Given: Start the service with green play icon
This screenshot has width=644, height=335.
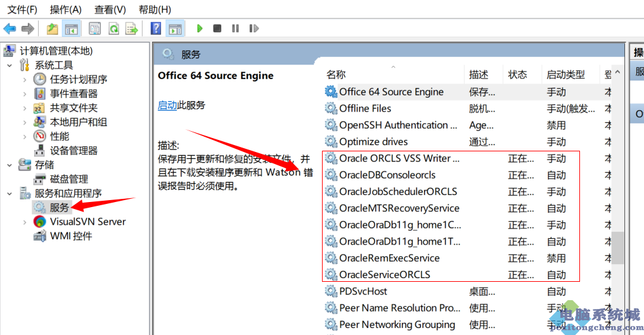Looking at the screenshot, I should (200, 28).
